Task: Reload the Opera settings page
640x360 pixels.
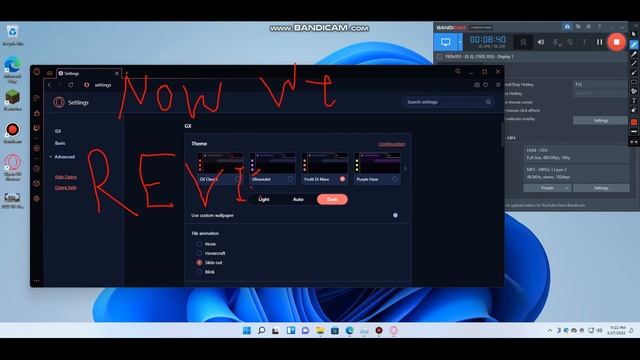Action: click(x=71, y=85)
